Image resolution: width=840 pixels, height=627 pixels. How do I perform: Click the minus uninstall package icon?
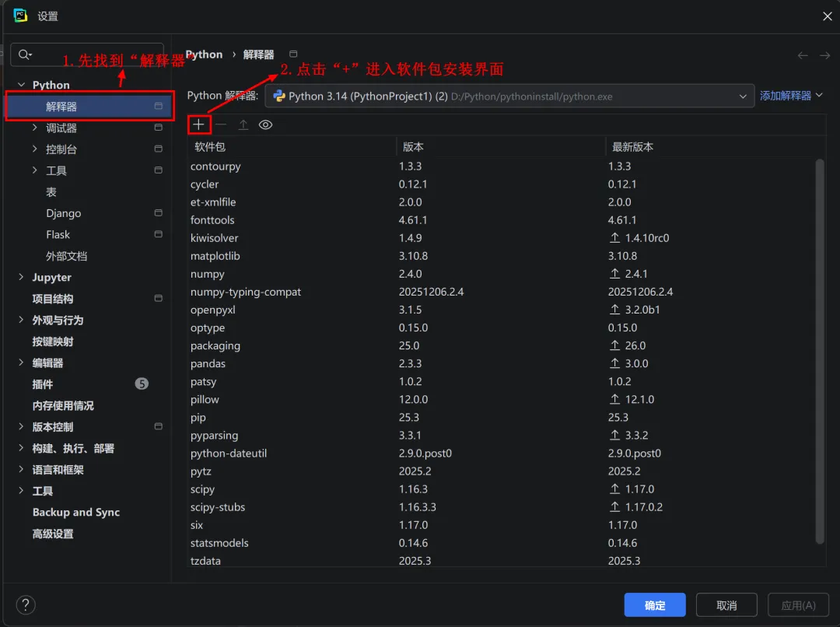click(x=221, y=125)
